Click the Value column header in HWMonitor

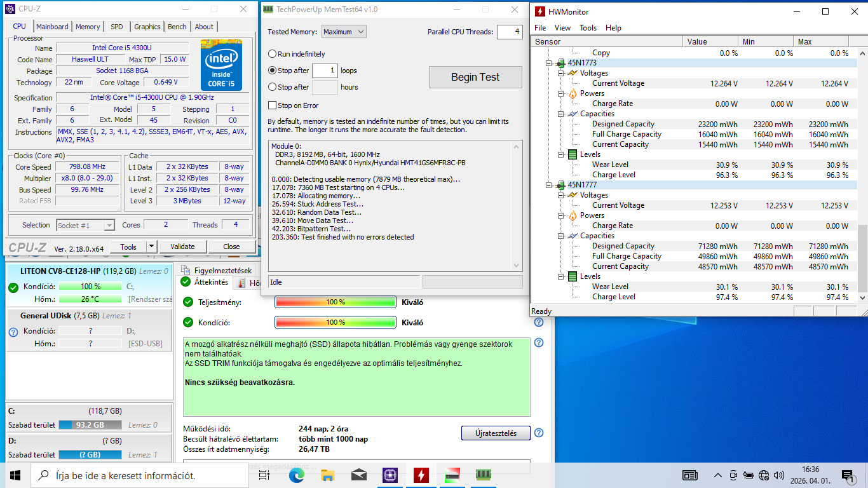click(710, 41)
